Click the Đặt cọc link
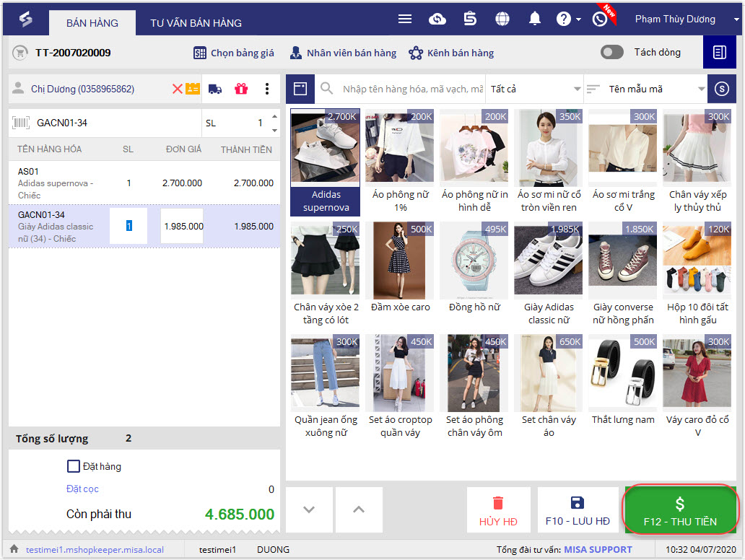Viewport: 745px width, 560px height. 82,489
